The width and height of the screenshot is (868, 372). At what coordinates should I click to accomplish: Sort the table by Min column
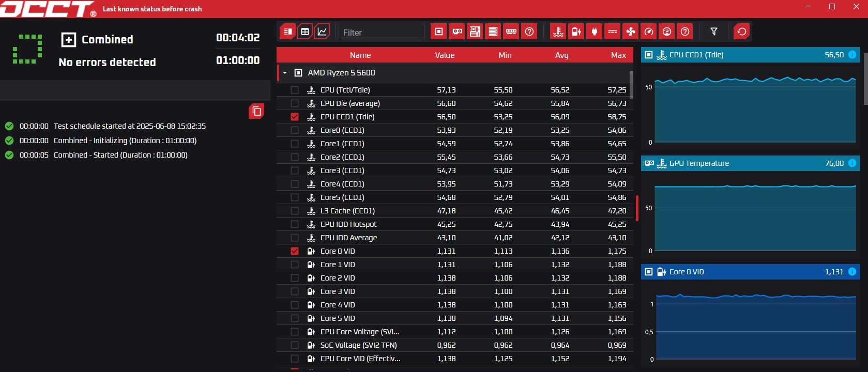pyautogui.click(x=505, y=55)
